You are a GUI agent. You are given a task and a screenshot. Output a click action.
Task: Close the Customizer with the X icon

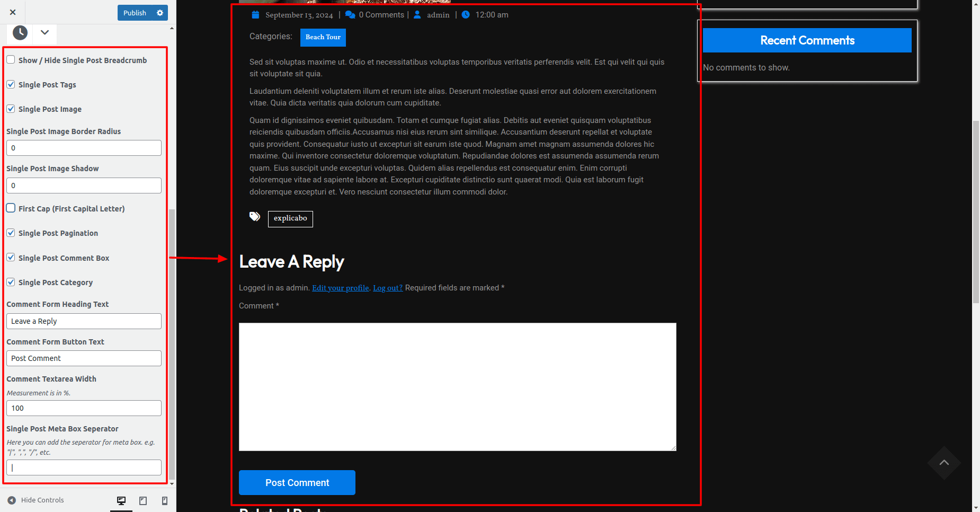click(13, 12)
